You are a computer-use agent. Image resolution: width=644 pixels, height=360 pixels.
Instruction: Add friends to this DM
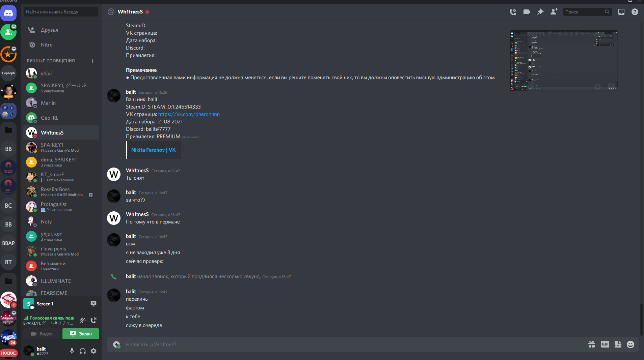[x=554, y=12]
